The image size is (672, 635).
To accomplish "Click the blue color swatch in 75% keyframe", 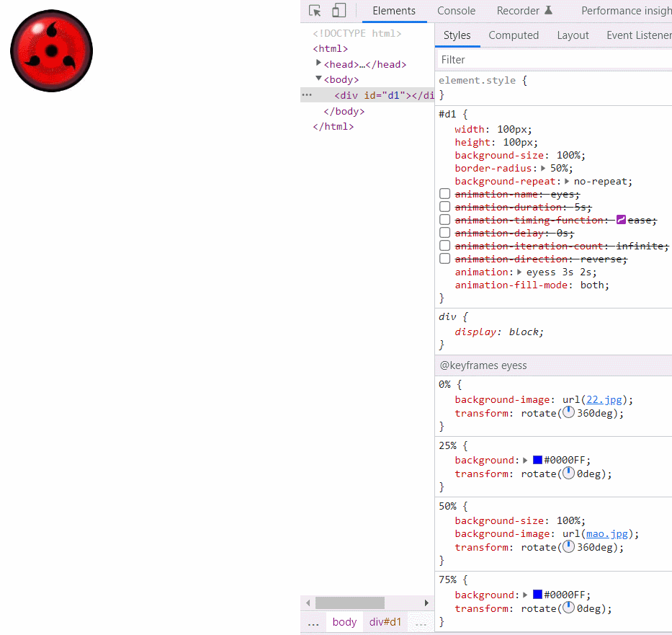I will coord(537,595).
